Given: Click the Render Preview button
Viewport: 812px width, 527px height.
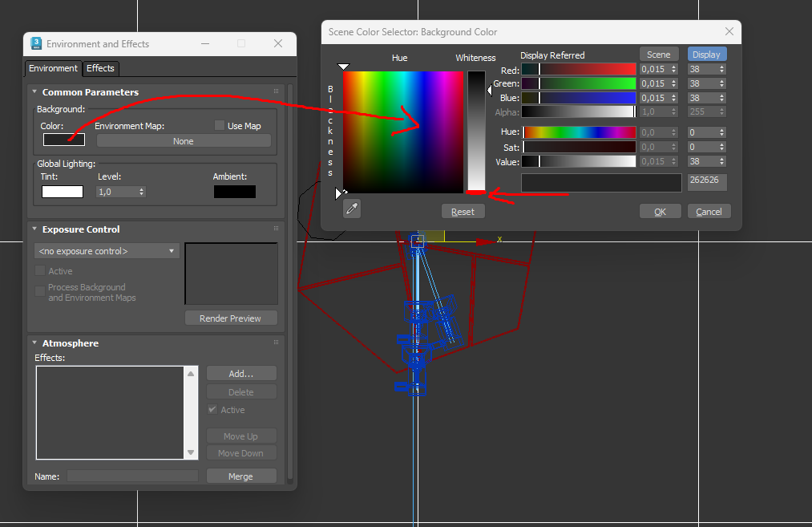Looking at the screenshot, I should [230, 318].
